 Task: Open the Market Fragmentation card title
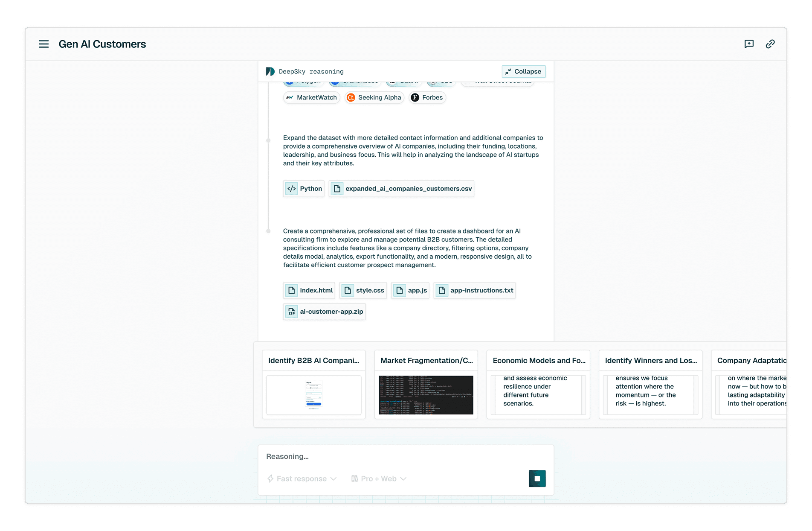426,361
